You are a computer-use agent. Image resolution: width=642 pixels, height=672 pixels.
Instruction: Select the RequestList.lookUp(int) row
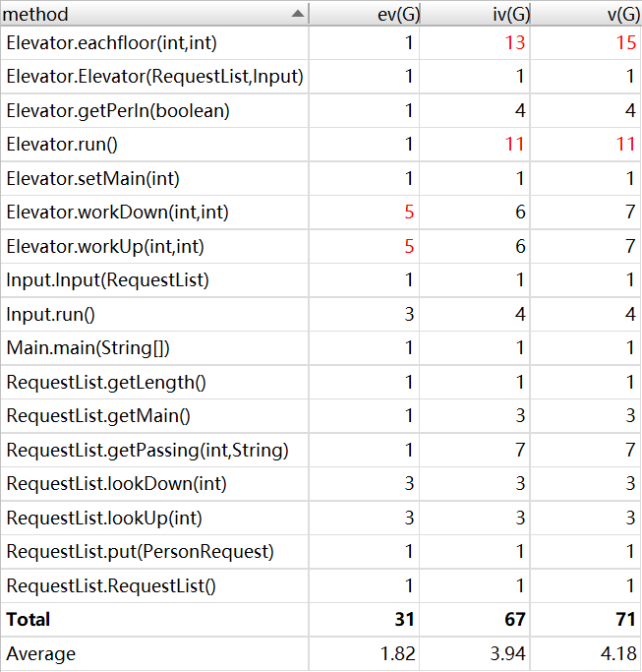[x=321, y=518]
